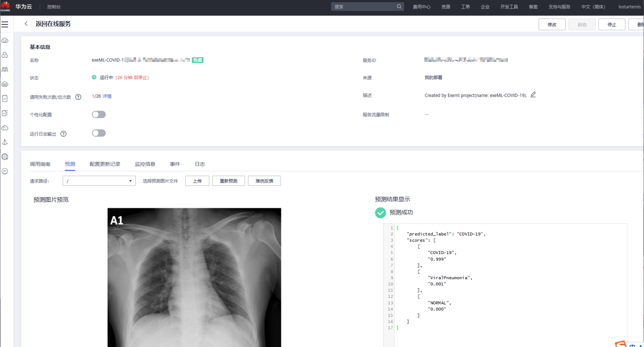Click the search magnifier icon in top bar

point(399,7)
